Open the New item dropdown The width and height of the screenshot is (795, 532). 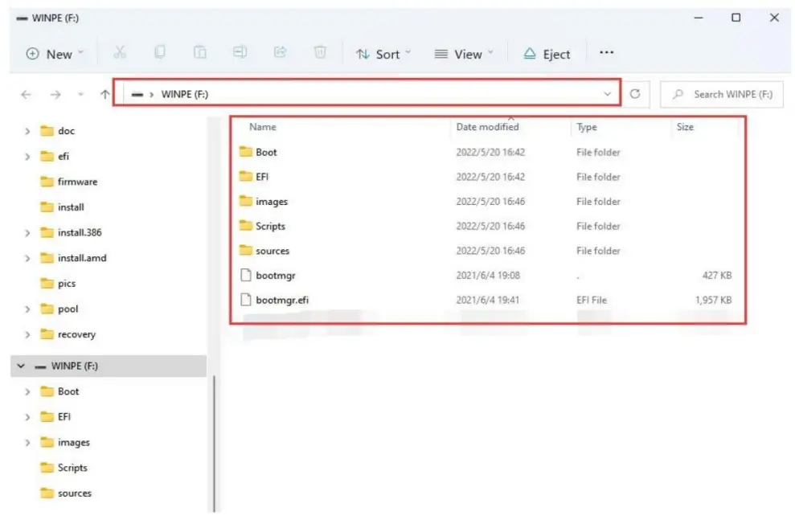pyautogui.click(x=55, y=54)
